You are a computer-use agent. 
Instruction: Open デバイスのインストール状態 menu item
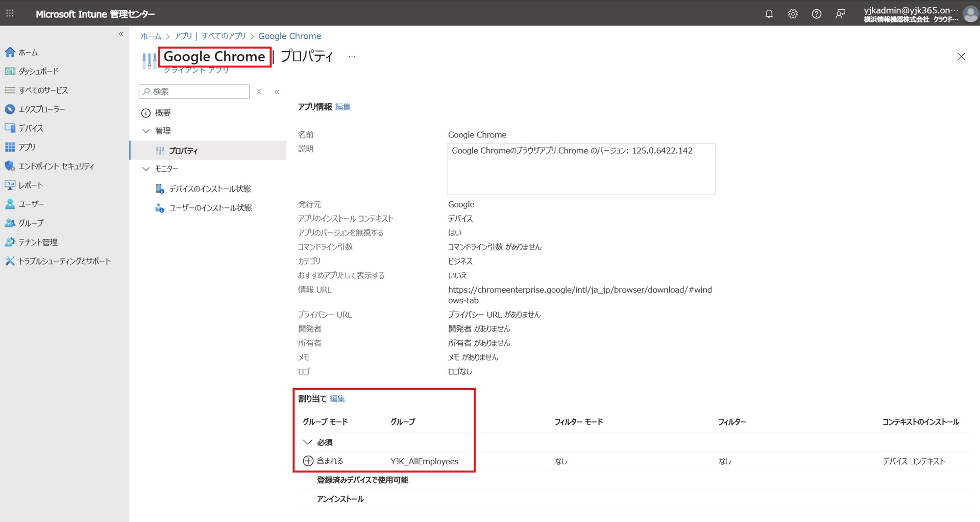click(x=210, y=189)
